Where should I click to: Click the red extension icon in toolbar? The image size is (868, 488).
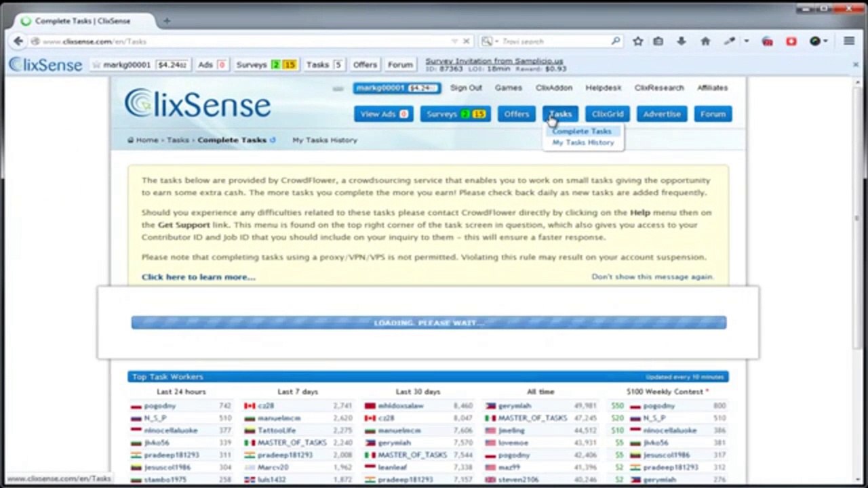click(x=768, y=41)
